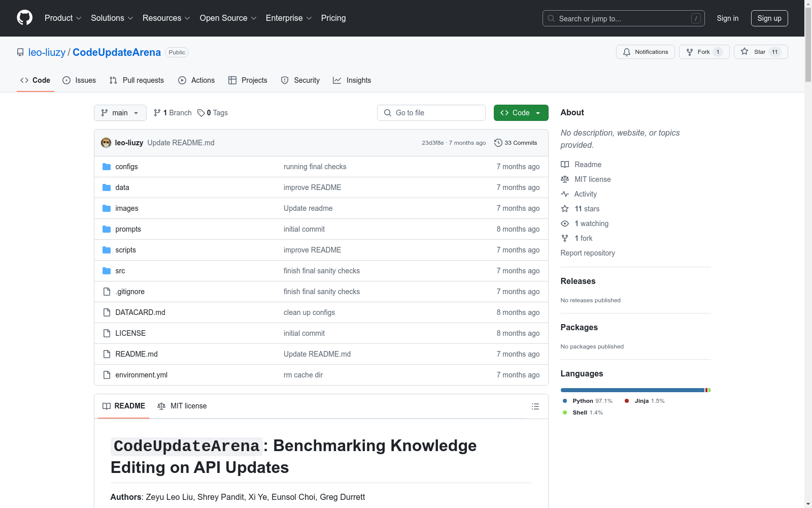Open 'running final checks' commit message
Viewport: 812px width, 508px height.
315,167
